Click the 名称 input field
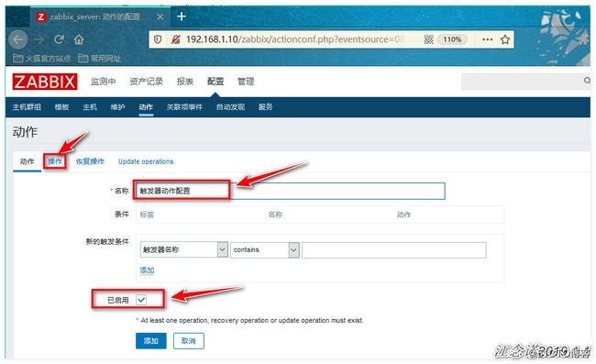Image resolution: width=596 pixels, height=364 pixels. 291,191
